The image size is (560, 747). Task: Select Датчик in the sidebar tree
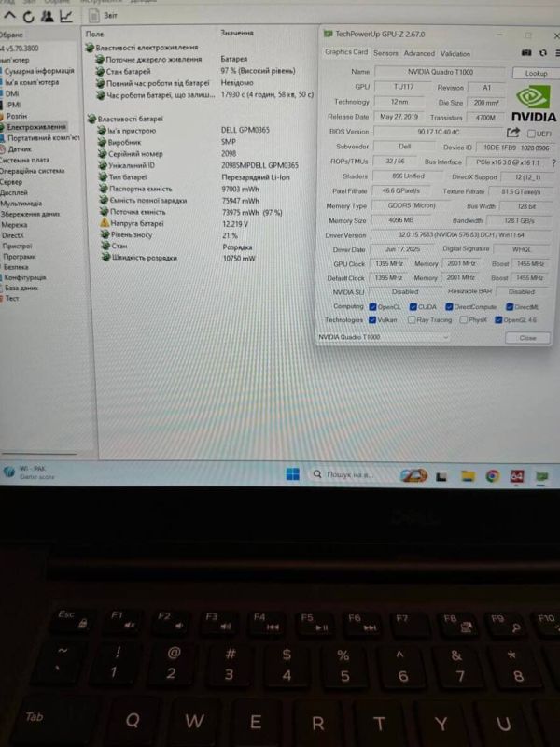(21, 148)
